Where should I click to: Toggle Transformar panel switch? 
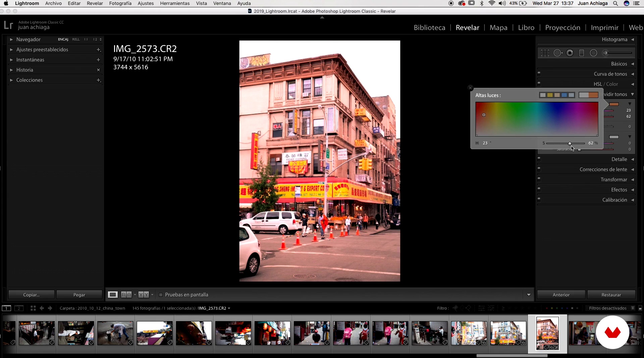539,179
